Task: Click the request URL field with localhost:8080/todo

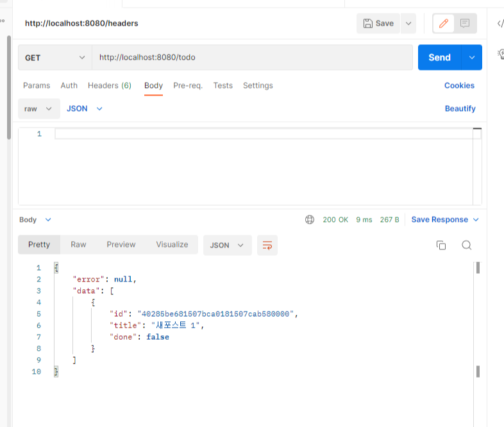Action: tap(253, 58)
